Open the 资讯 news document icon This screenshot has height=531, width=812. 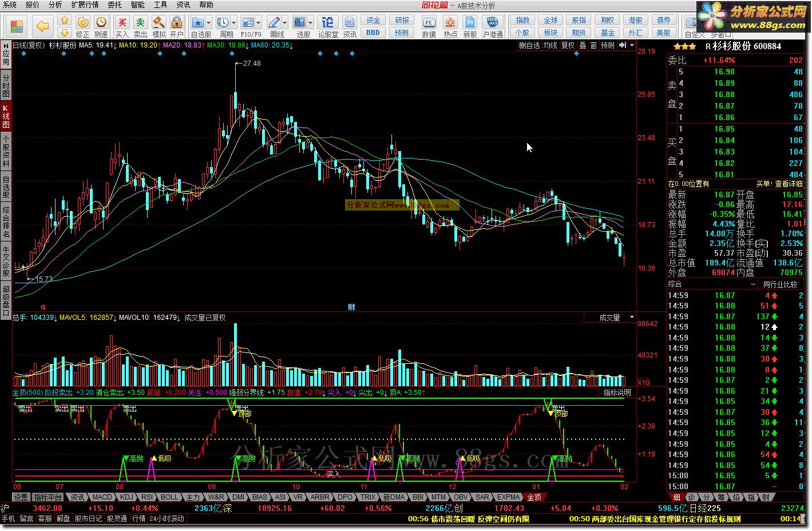coord(350,22)
